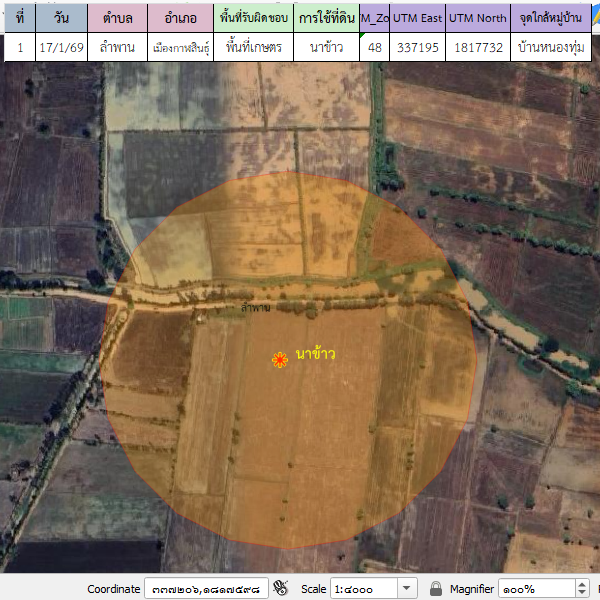
Task: Click the orange rice field marker on map
Action: [280, 360]
